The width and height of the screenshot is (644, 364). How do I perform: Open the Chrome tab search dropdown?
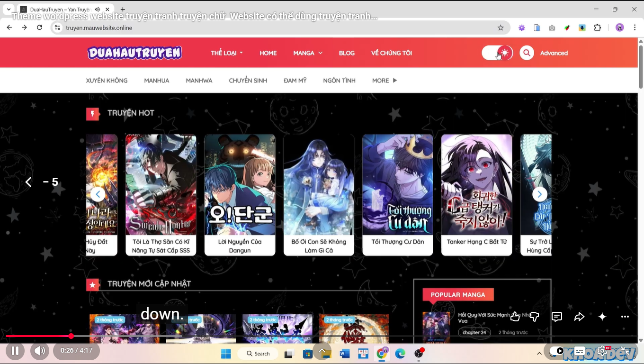(9, 9)
